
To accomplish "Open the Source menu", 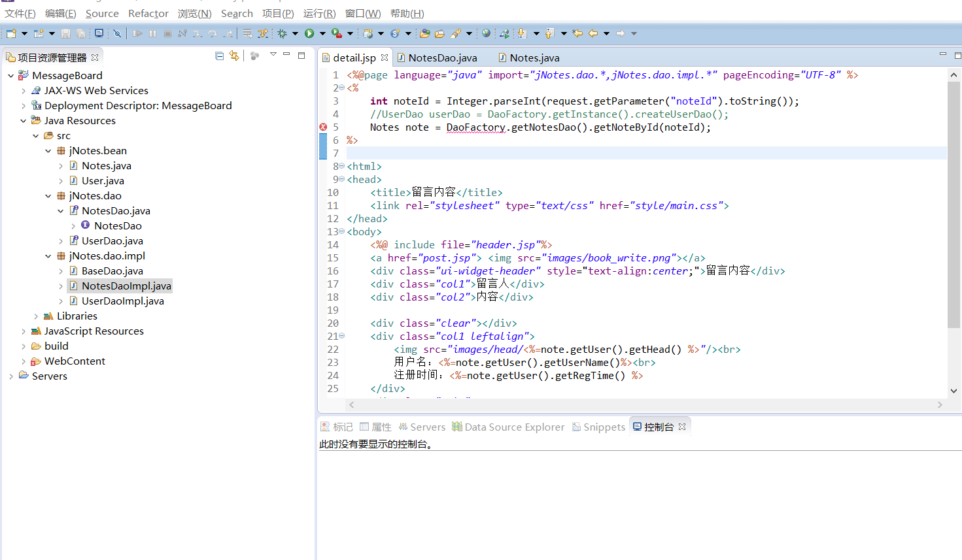I will point(102,13).
